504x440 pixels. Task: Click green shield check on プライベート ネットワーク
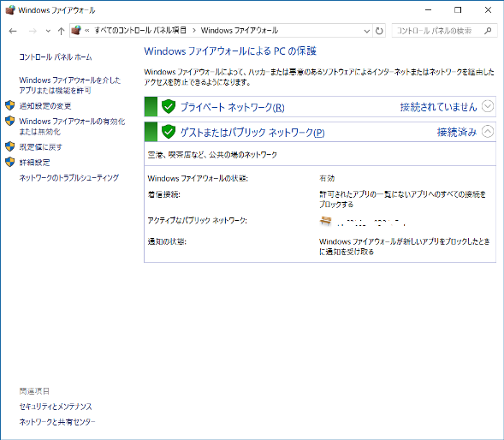(169, 106)
